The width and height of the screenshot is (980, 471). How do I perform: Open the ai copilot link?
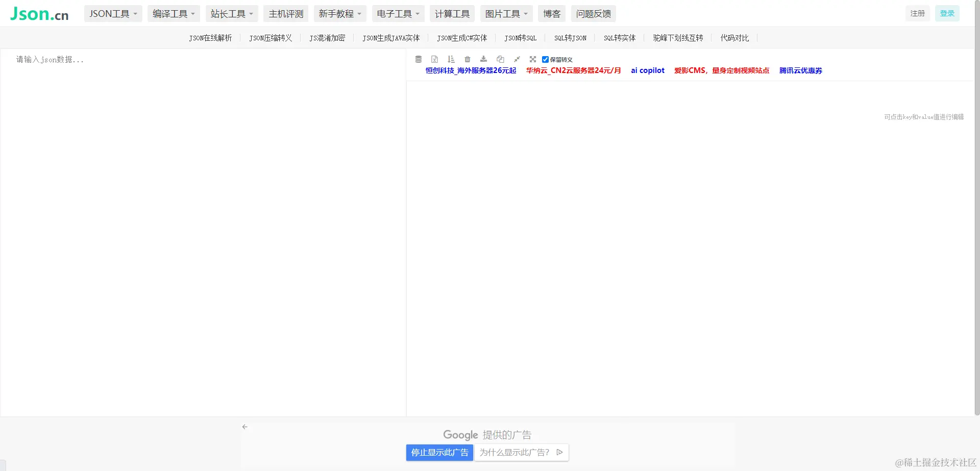tap(648, 70)
